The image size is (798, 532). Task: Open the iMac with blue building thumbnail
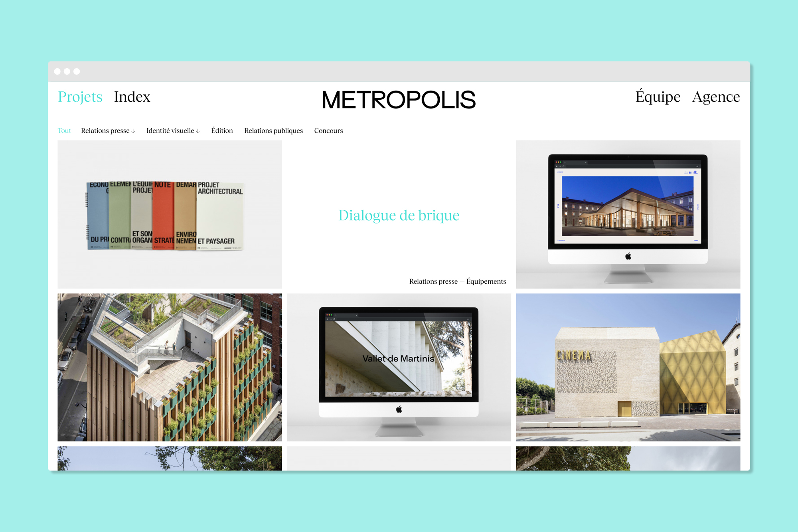point(628,214)
